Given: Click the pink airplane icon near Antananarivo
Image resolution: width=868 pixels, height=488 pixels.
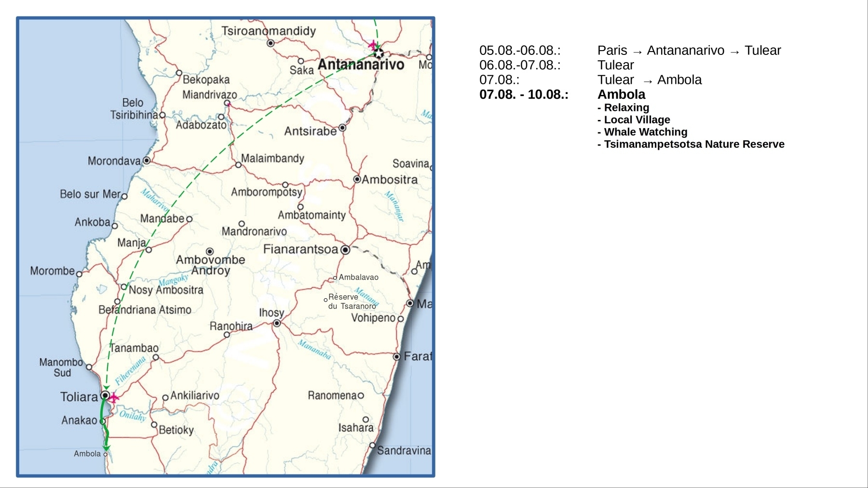Looking at the screenshot, I should (x=372, y=45).
